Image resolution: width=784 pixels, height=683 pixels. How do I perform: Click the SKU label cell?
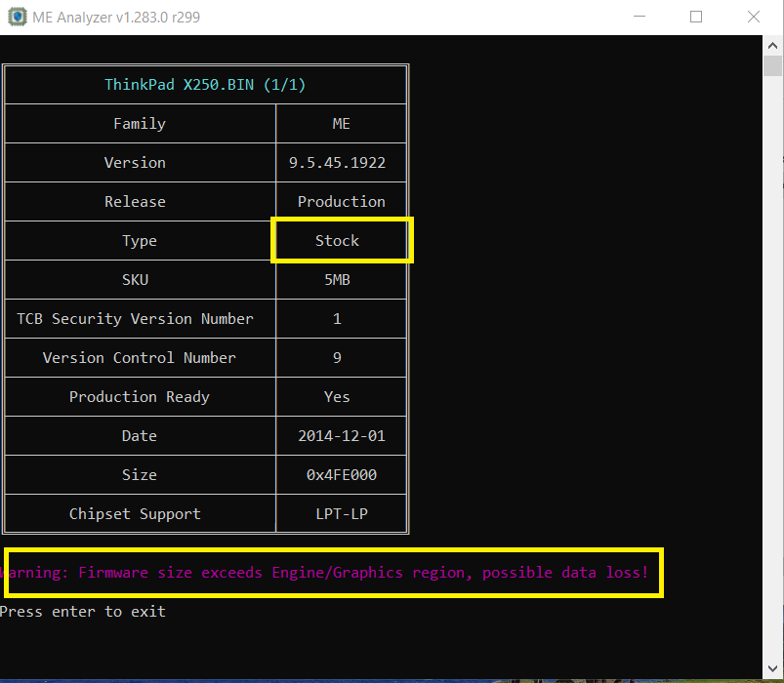coord(140,279)
